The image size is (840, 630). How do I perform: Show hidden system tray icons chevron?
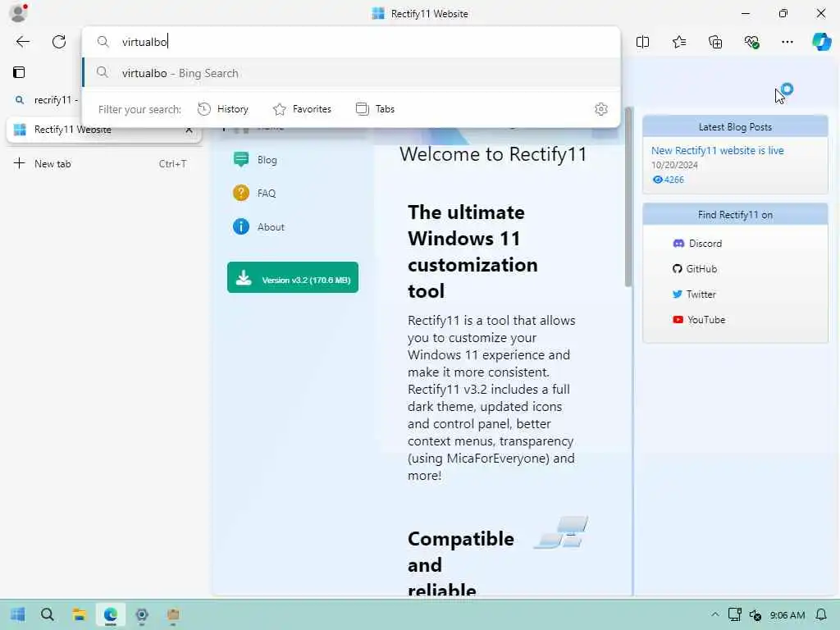714,614
